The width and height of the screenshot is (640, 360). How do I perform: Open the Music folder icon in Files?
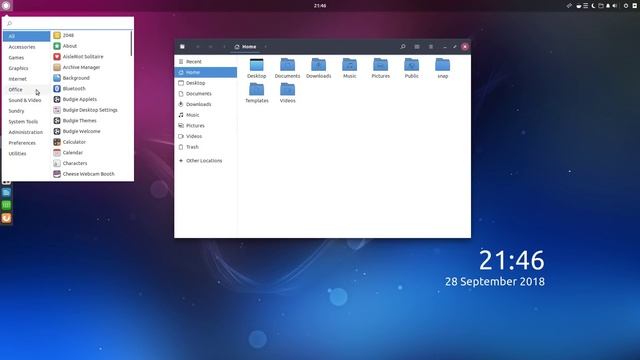[349, 68]
